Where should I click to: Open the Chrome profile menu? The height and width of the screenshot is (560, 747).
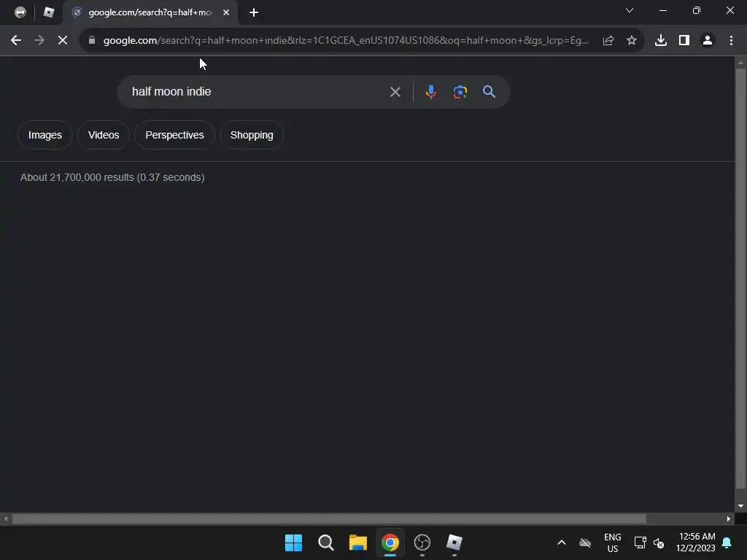point(708,41)
